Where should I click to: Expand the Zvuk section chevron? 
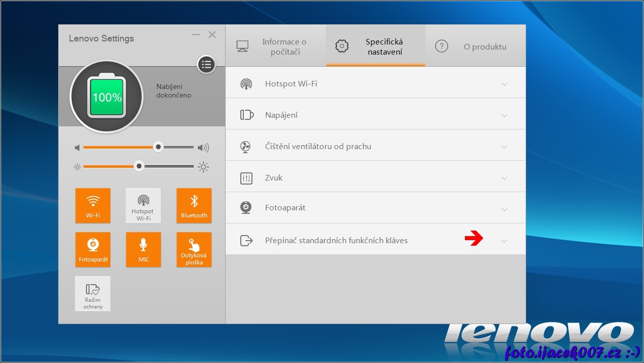[x=504, y=178]
